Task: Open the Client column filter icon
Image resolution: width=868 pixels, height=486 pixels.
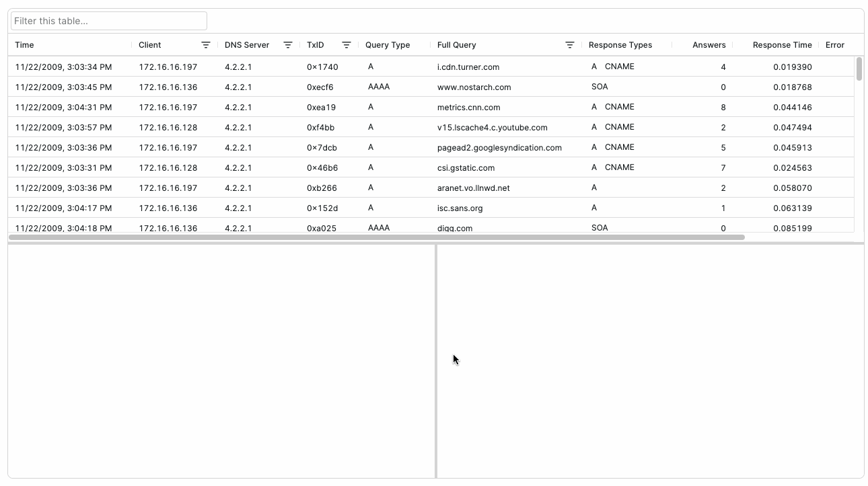Action: pos(206,45)
